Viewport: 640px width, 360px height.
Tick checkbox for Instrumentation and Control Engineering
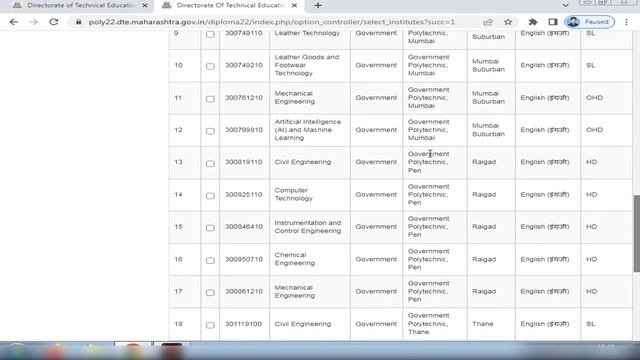pyautogui.click(x=210, y=228)
